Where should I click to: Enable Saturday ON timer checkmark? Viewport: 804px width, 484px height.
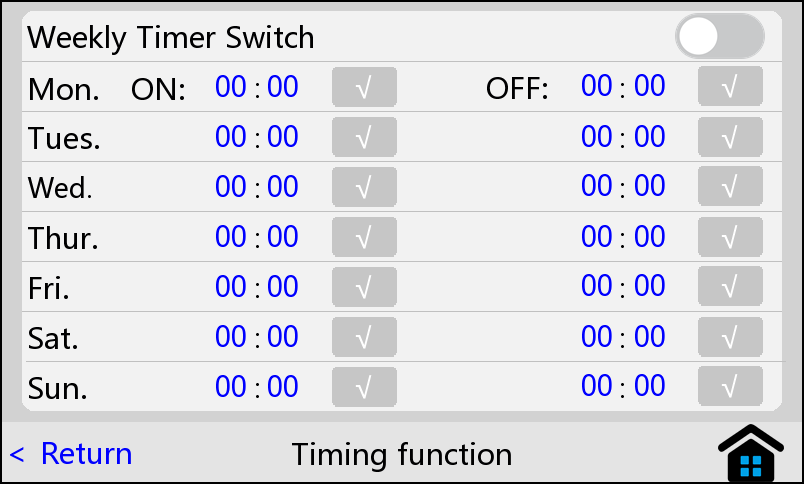point(364,336)
